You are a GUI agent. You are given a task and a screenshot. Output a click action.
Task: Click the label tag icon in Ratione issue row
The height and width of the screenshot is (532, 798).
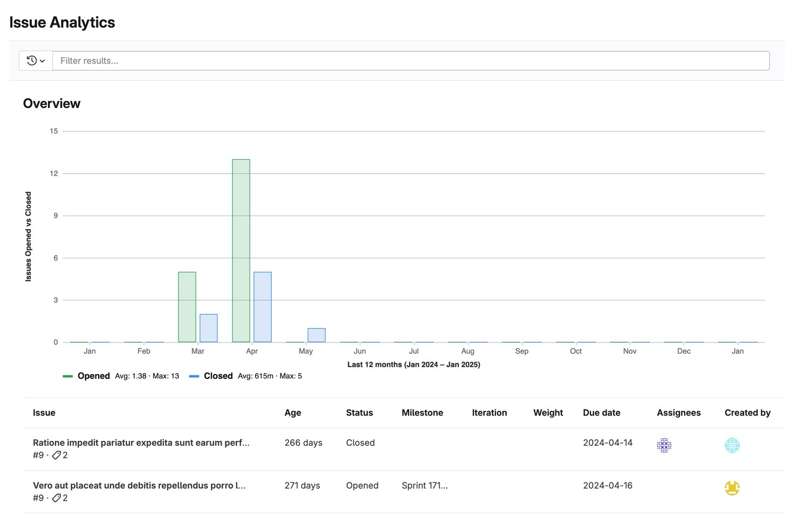tap(56, 455)
